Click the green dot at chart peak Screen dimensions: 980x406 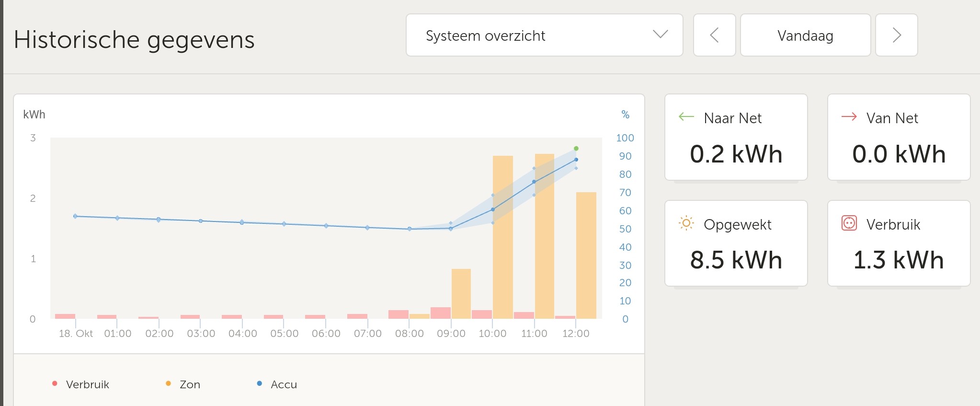coord(576,149)
